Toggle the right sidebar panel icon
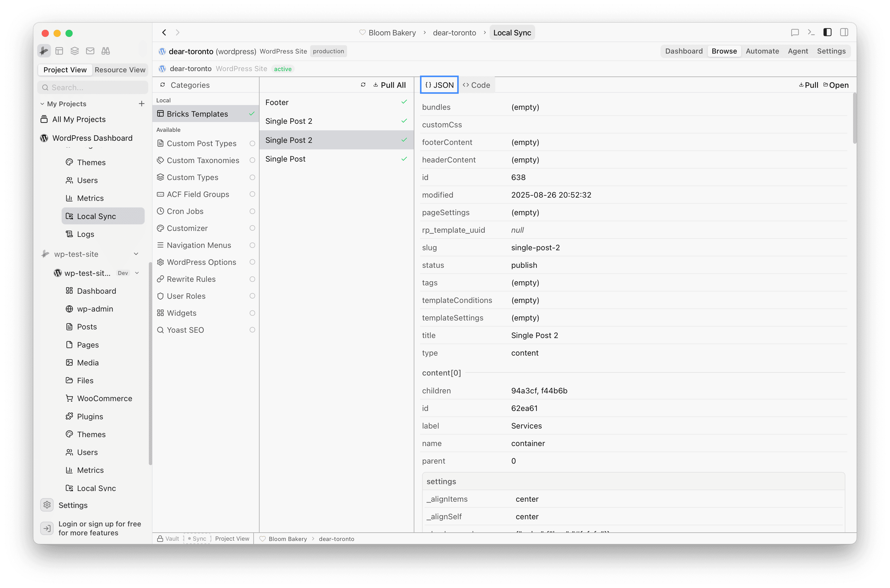Screen dimensions: 890x588 (844, 33)
